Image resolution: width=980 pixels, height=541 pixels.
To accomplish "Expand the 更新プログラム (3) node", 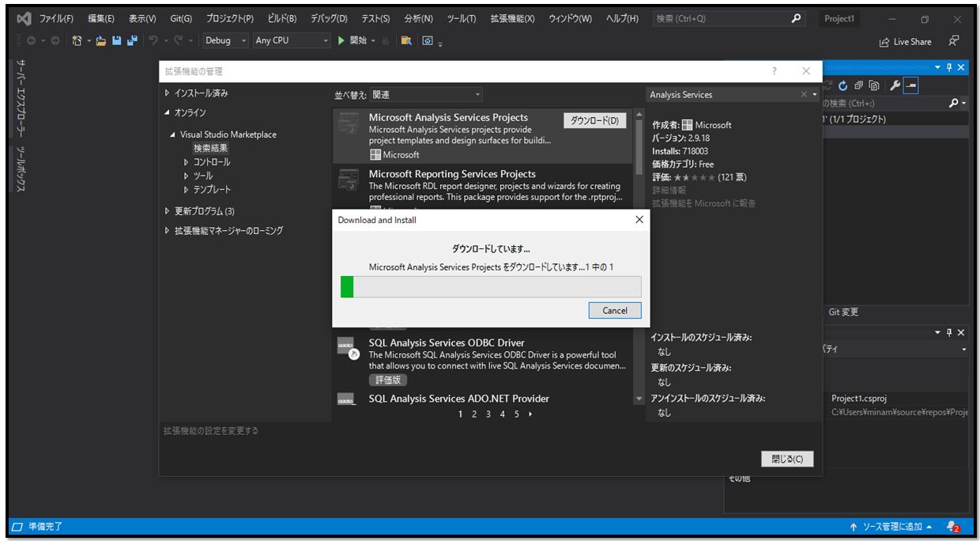I will (167, 211).
